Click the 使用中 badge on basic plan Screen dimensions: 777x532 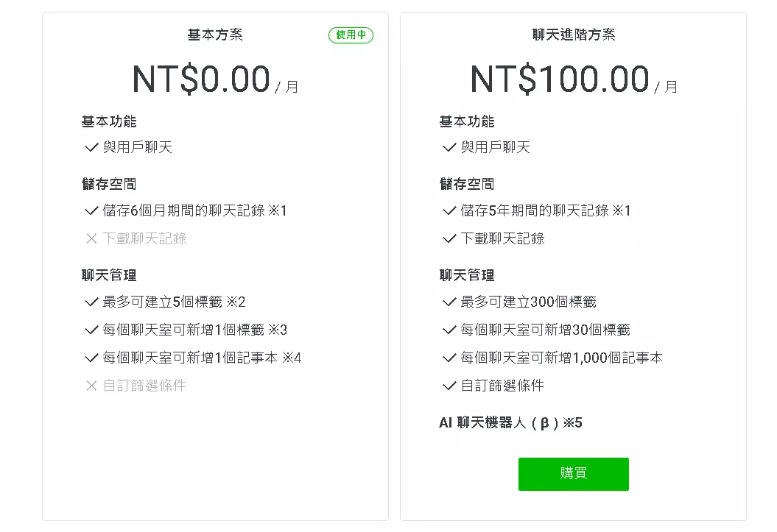(351, 35)
